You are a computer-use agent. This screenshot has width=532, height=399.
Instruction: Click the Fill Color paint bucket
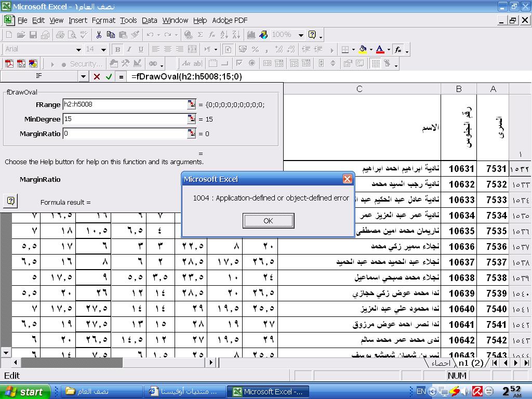(363, 49)
